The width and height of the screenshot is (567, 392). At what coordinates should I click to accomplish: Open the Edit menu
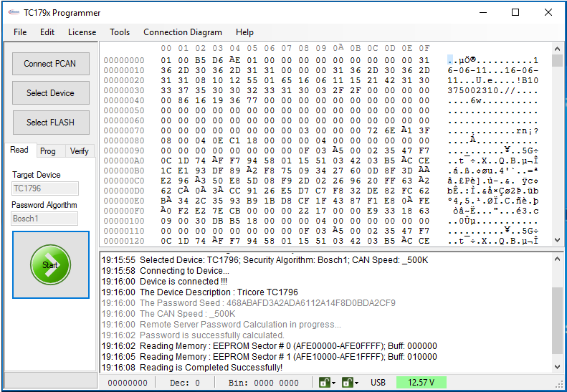[47, 32]
